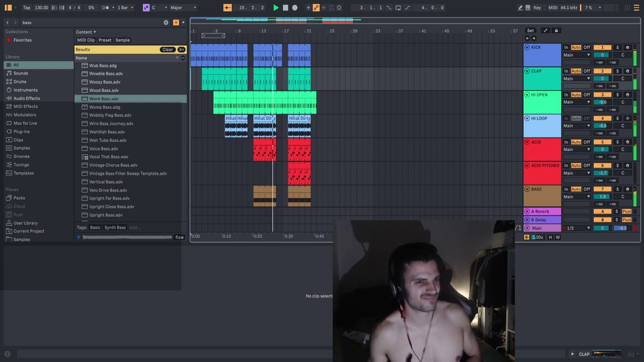Click the bass search input field
Screen dimensions: 644x362
click(x=91, y=22)
